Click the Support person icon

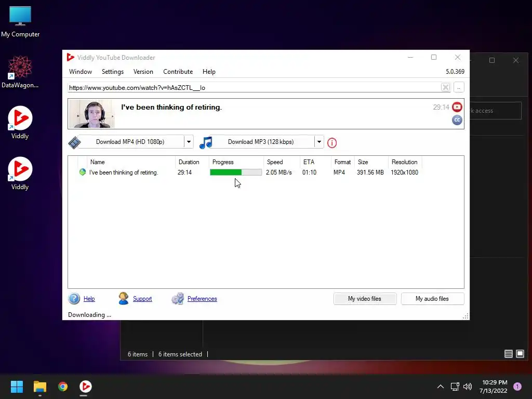tap(124, 299)
